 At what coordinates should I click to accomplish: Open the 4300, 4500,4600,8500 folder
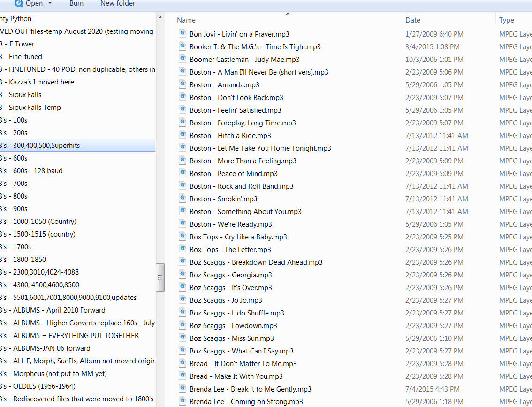pos(46,285)
